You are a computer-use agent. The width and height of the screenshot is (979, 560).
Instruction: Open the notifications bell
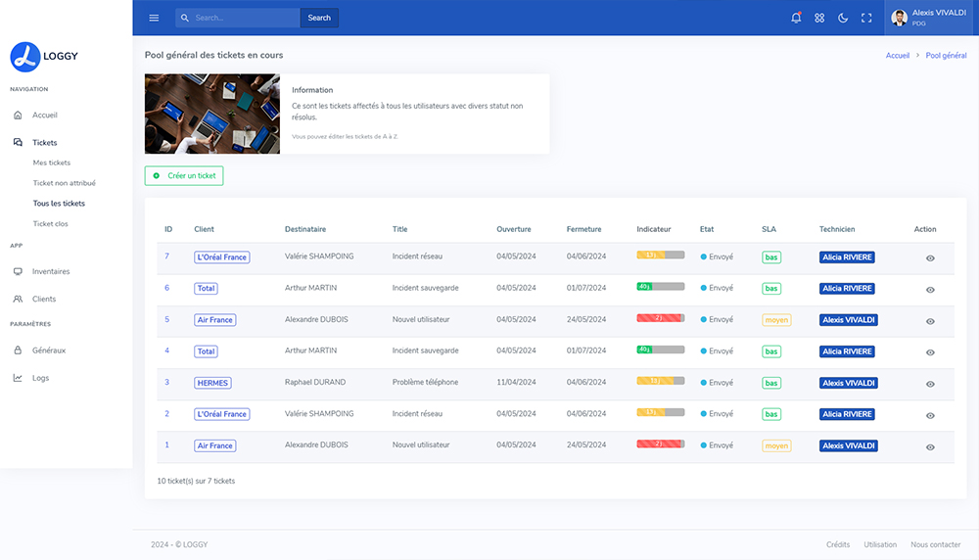point(796,18)
